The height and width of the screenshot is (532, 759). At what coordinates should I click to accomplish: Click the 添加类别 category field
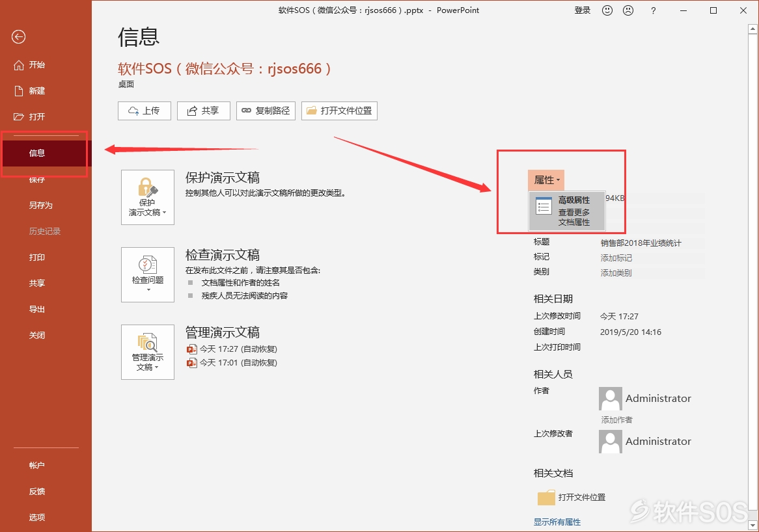click(616, 273)
